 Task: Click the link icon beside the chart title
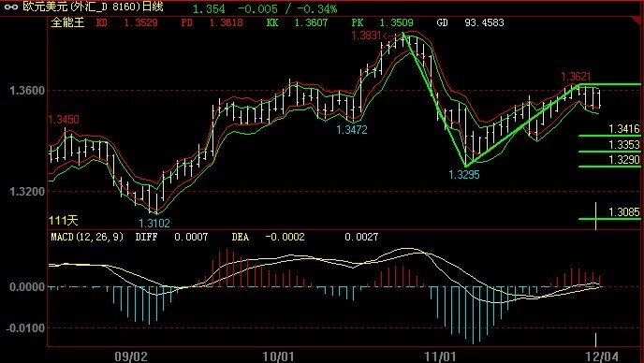coord(10,7)
